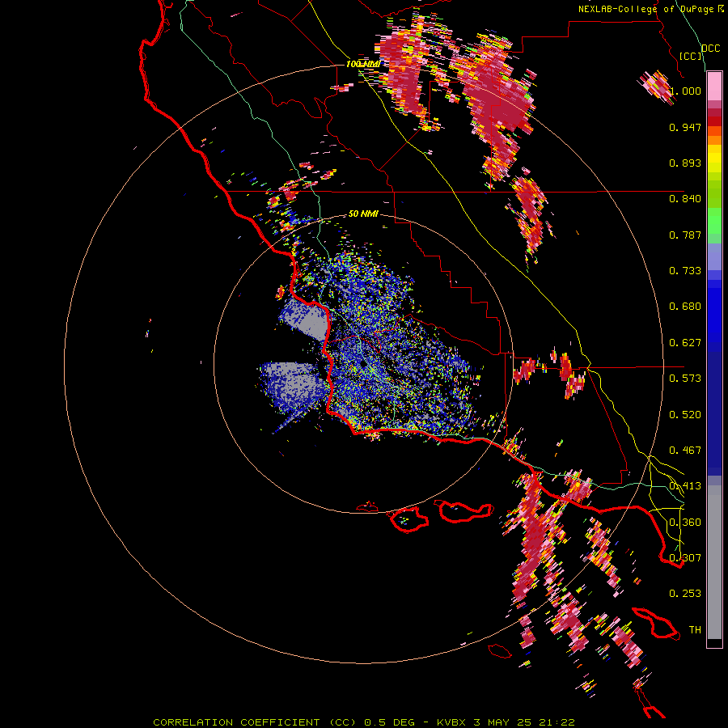Image resolution: width=728 pixels, height=728 pixels.
Task: Select the 0.573 legend value
Action: click(685, 379)
